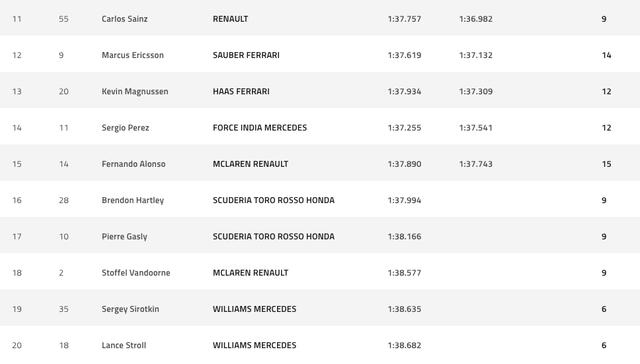
Task: Click Brendon Hartley's name
Action: (133, 200)
